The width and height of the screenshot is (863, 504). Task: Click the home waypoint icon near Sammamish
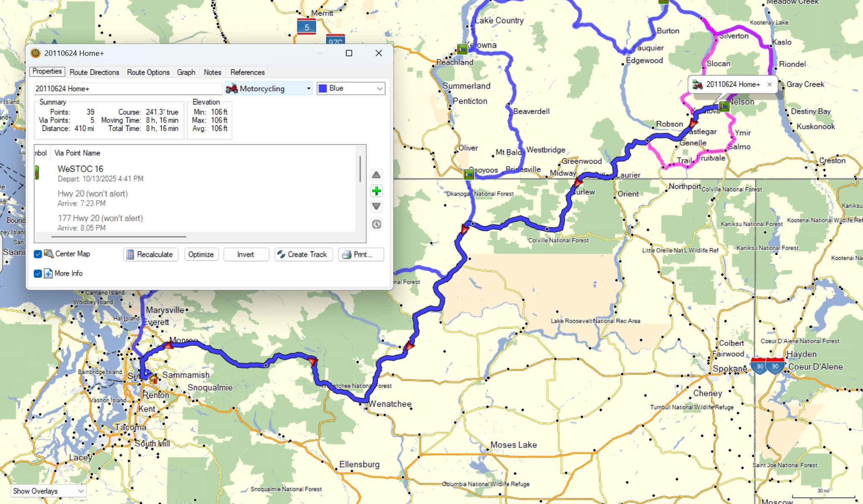(153, 379)
